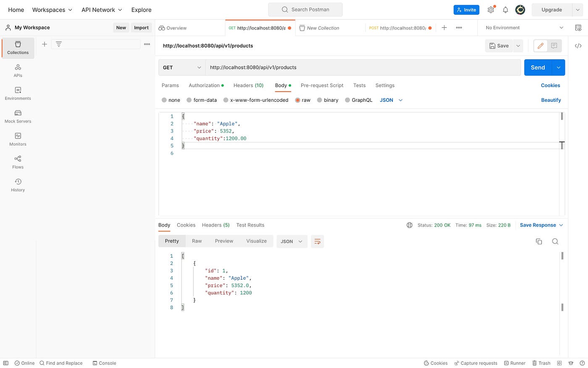Switch to the Params tab
Screen dimensions: 588x368
pyautogui.click(x=170, y=85)
